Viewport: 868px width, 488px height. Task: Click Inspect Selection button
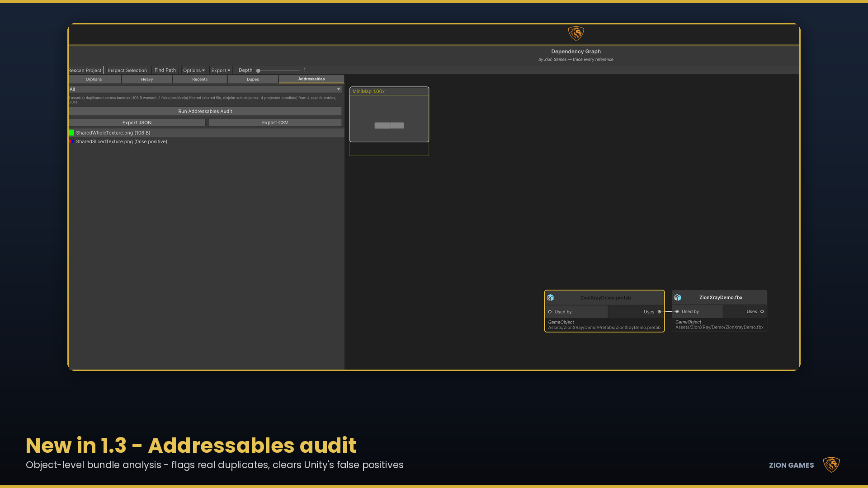point(127,70)
